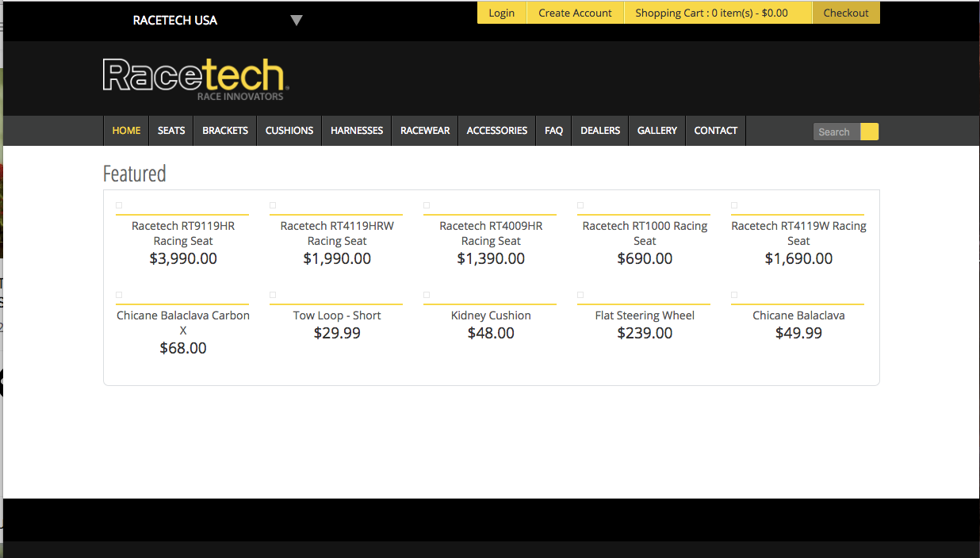Open the CUSHIONS menu
Viewport: 980px width, 558px height.
[x=289, y=131]
